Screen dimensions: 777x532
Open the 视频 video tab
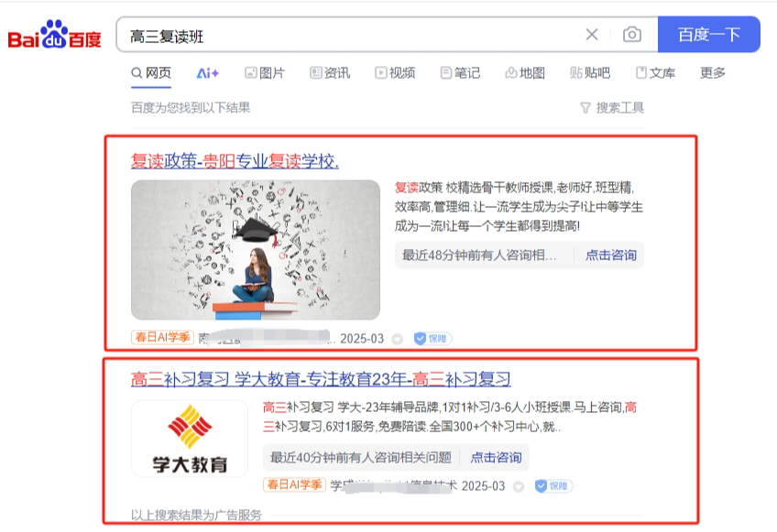pos(395,73)
